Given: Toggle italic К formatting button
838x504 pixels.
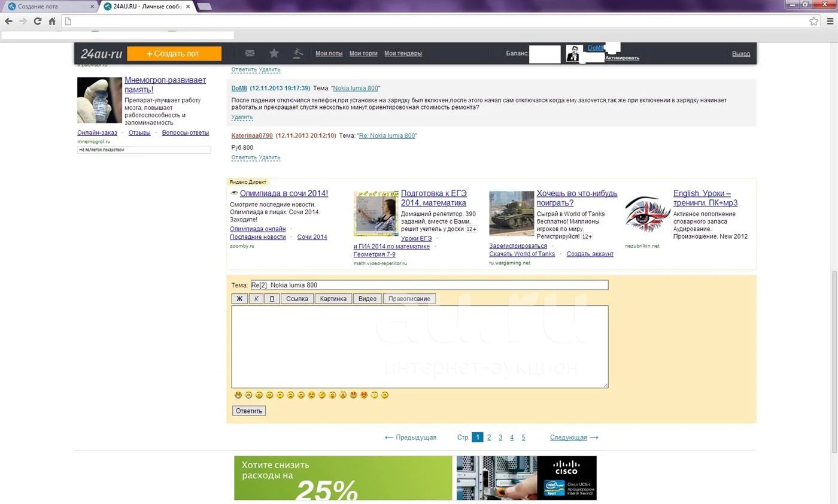Looking at the screenshot, I should coord(256,299).
